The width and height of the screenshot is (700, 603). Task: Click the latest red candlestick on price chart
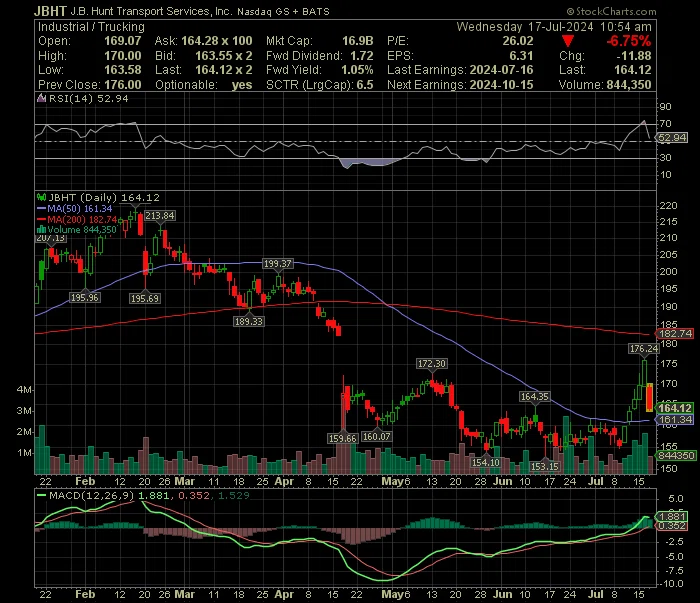tap(649, 397)
